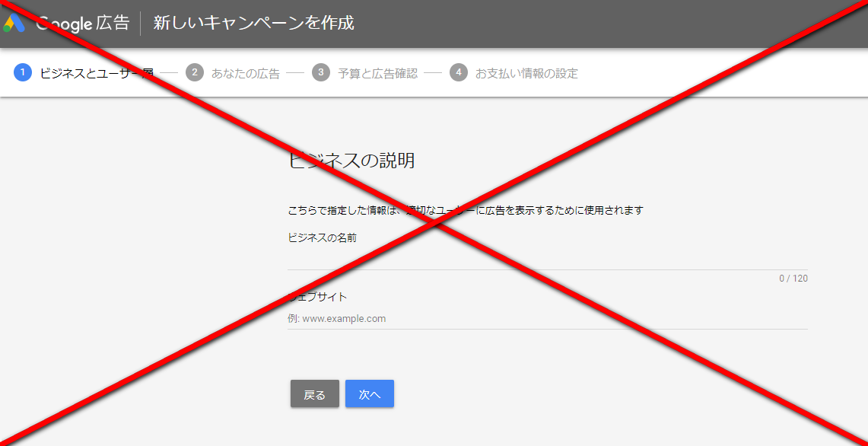
Task: Click the step 1 number circle
Action: pyautogui.click(x=23, y=73)
